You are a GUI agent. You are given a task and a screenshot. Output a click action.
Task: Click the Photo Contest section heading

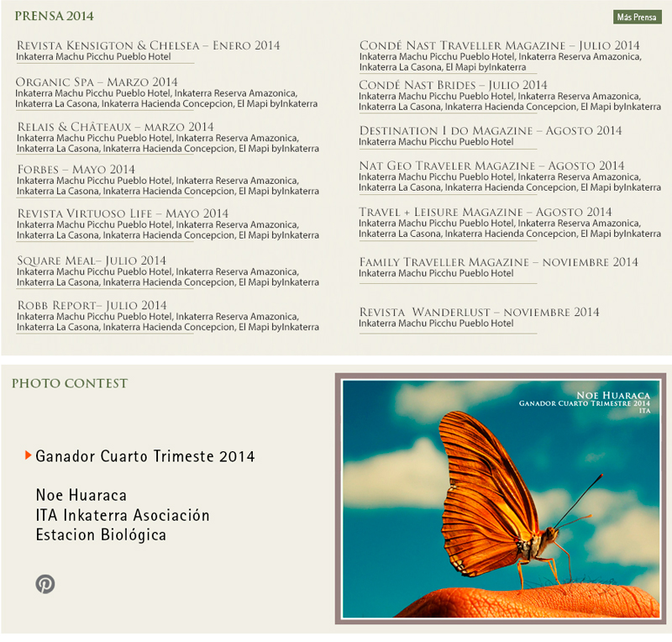[x=70, y=383]
